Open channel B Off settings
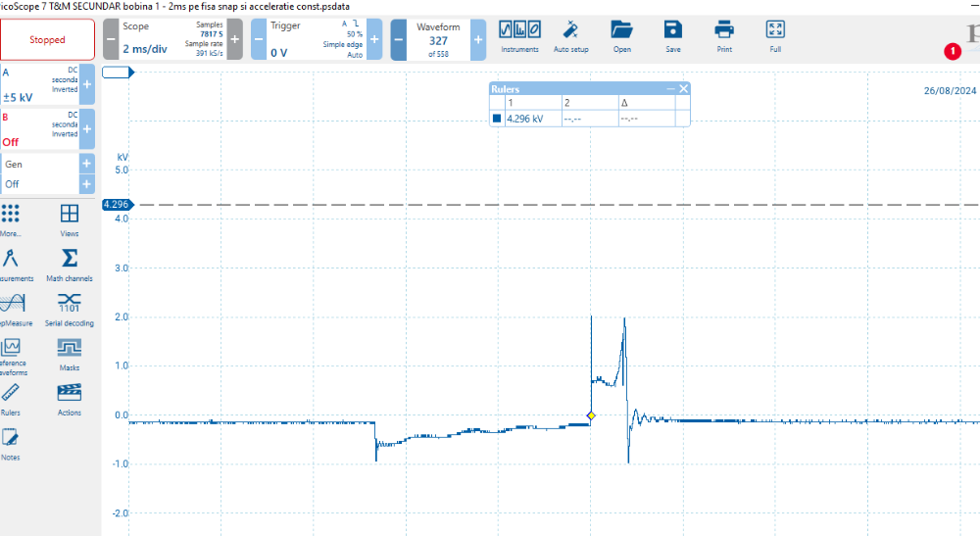This screenshot has height=536, width=980. coord(39,129)
